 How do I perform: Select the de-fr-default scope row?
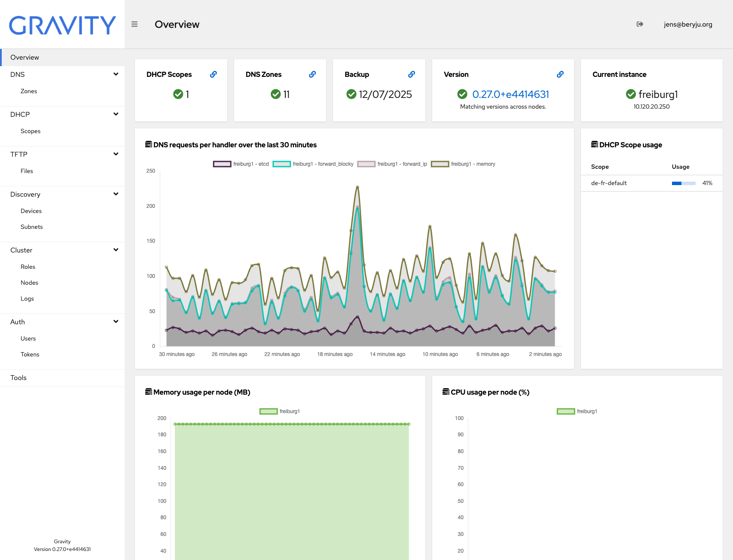[x=609, y=183]
